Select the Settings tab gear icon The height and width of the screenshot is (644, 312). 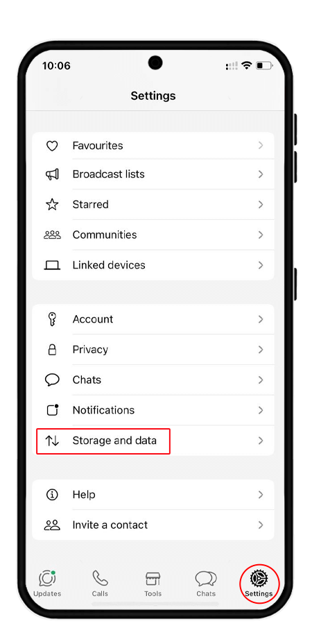click(x=259, y=579)
